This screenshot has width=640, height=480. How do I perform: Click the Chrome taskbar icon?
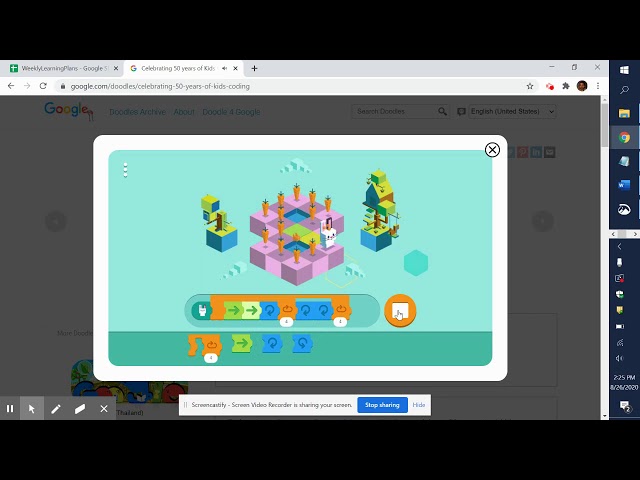click(624, 138)
